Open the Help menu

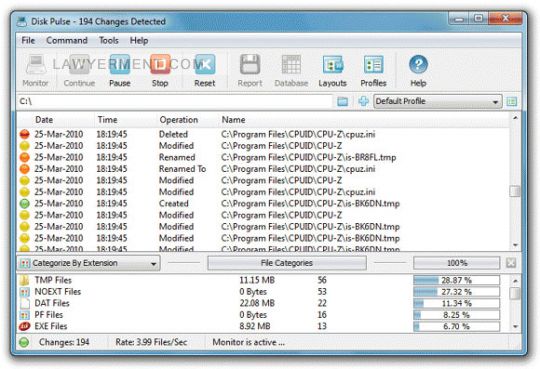click(139, 41)
